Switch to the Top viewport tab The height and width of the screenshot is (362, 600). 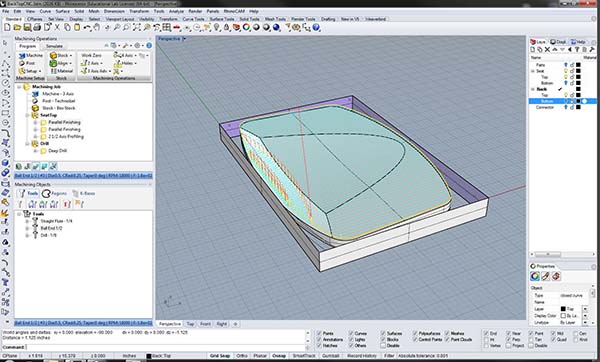point(190,324)
